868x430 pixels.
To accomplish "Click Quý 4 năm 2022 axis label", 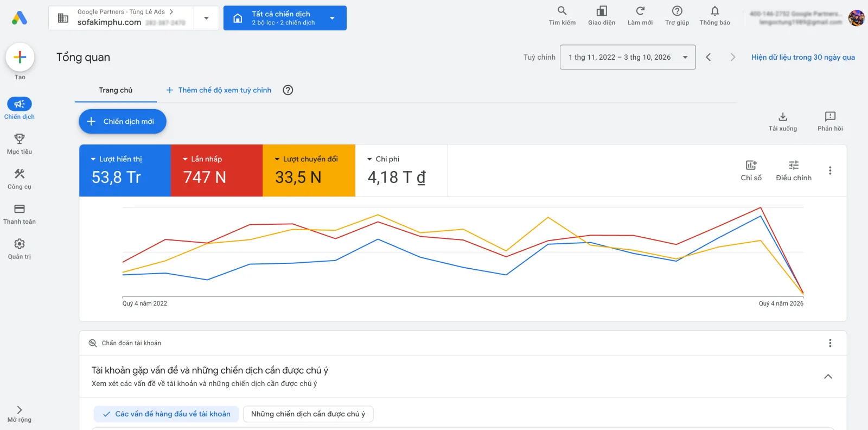I will [x=145, y=303].
